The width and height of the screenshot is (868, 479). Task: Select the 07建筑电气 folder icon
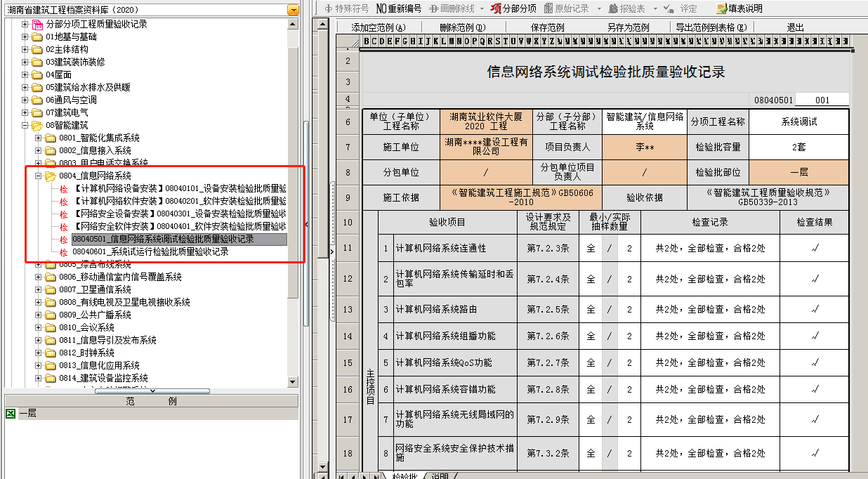click(x=37, y=112)
